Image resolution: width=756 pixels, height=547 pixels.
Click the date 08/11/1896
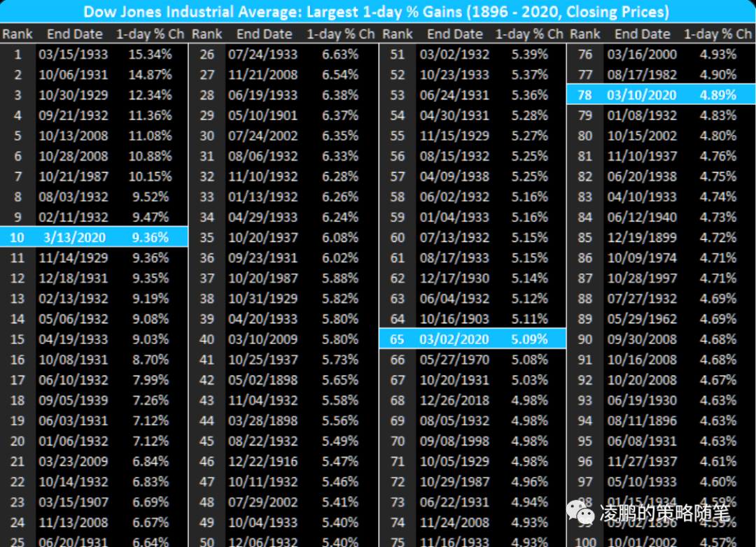click(x=642, y=420)
